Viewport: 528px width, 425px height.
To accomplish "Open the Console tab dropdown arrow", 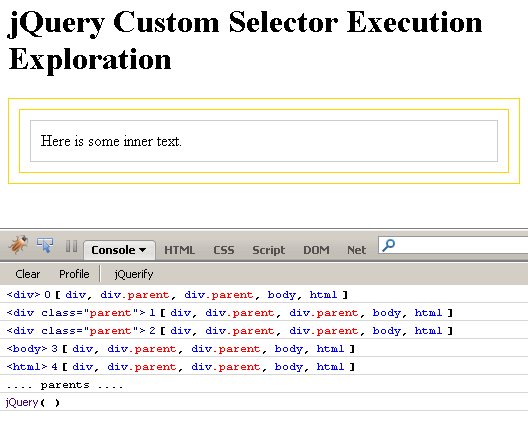I will [142, 250].
